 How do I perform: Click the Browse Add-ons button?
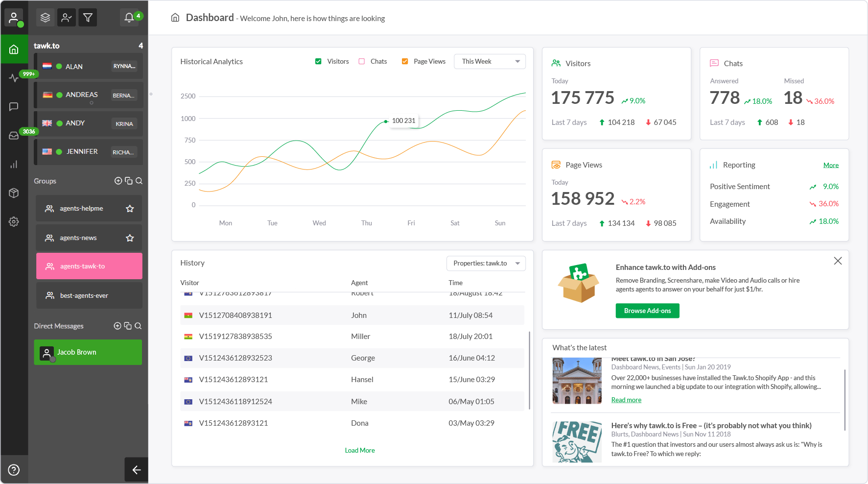pyautogui.click(x=647, y=311)
